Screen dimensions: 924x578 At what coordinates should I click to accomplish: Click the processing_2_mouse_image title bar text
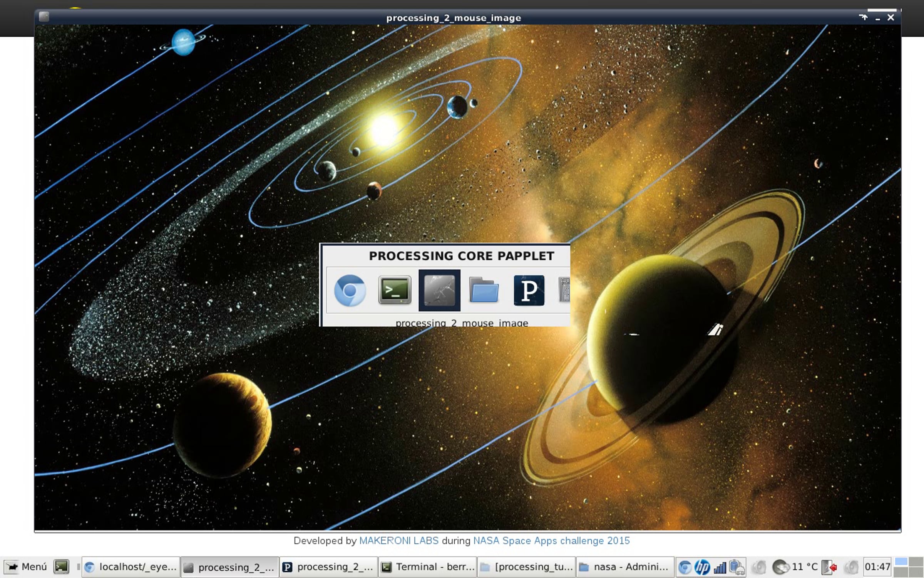click(x=454, y=18)
